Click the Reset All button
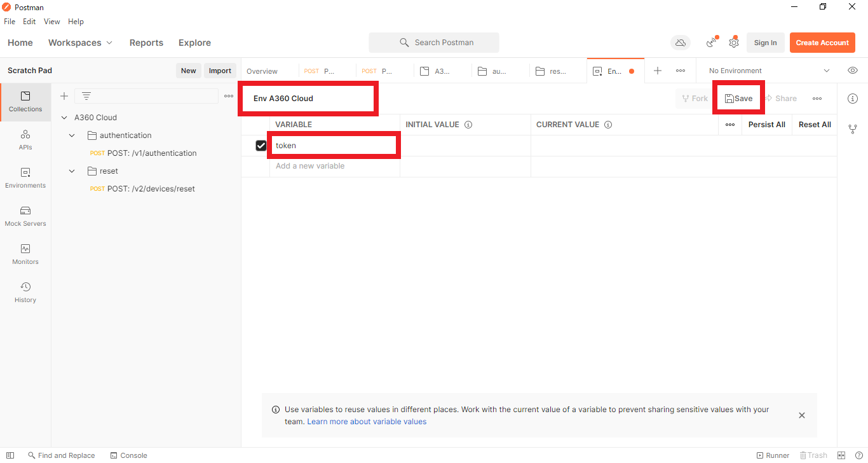Image resolution: width=868 pixels, height=463 pixels. pos(815,125)
